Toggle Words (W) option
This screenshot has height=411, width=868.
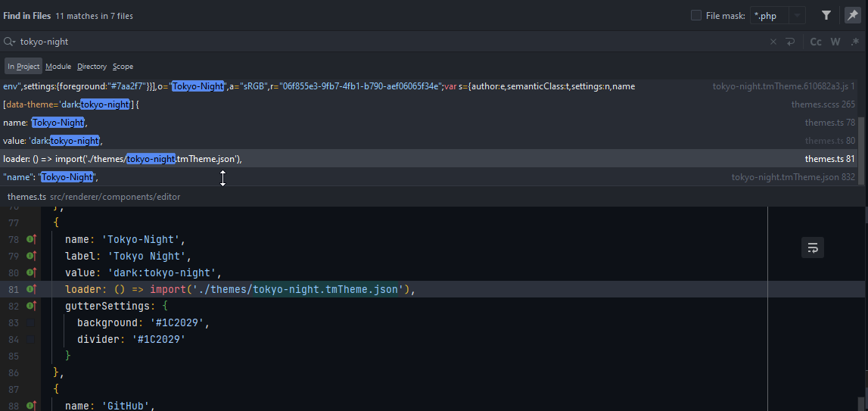[835, 42]
